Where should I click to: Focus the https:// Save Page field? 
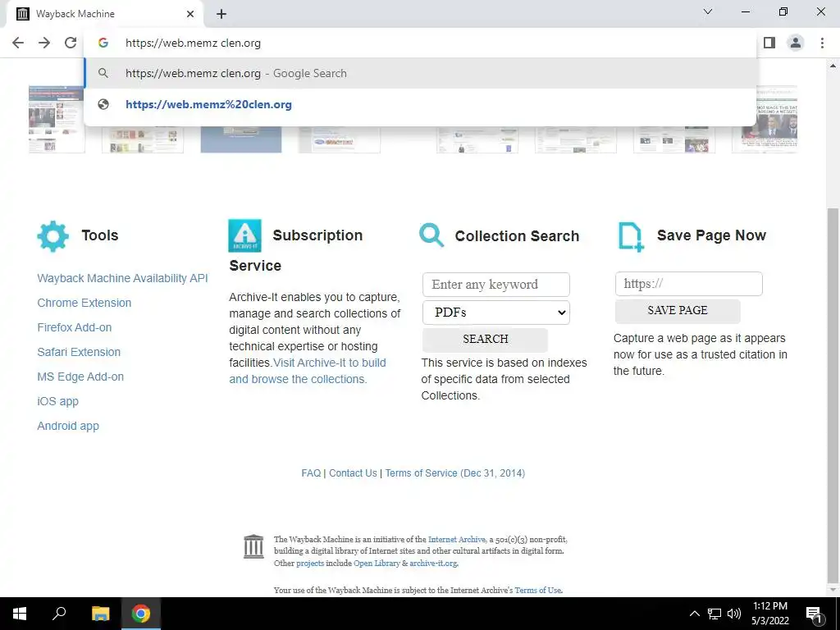pyautogui.click(x=689, y=283)
